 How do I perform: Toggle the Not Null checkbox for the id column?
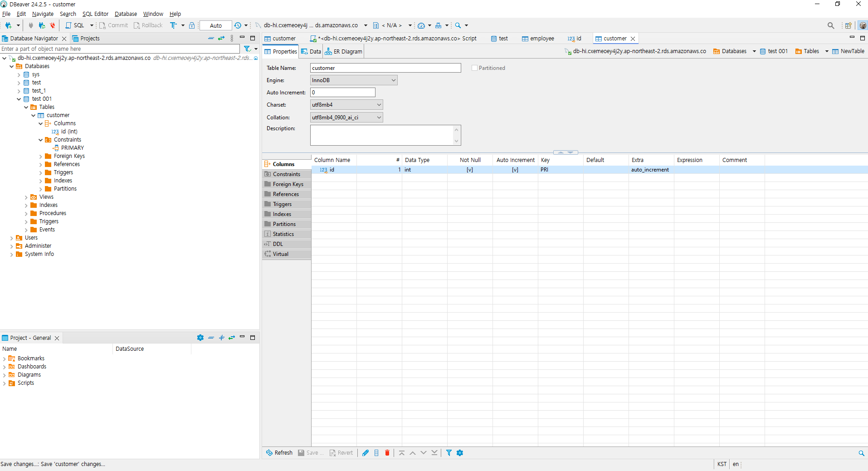click(x=470, y=170)
